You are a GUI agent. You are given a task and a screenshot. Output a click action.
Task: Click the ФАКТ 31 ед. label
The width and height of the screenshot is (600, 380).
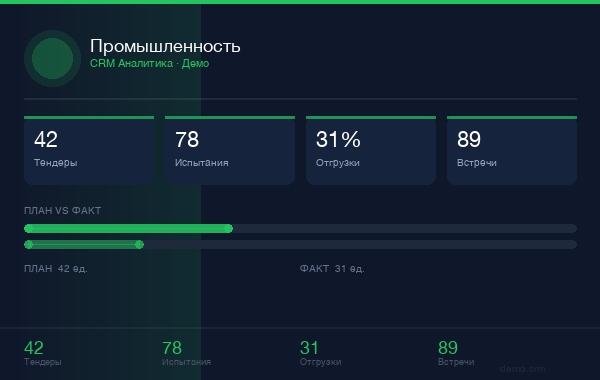[x=332, y=269]
